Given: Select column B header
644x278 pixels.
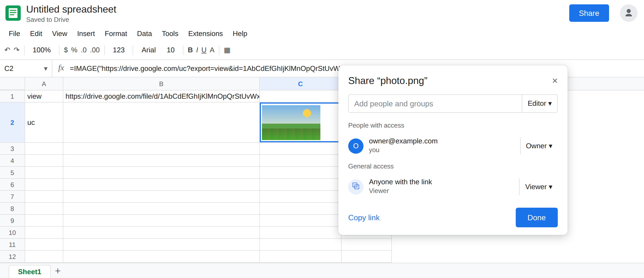Looking at the screenshot, I should (x=161, y=84).
